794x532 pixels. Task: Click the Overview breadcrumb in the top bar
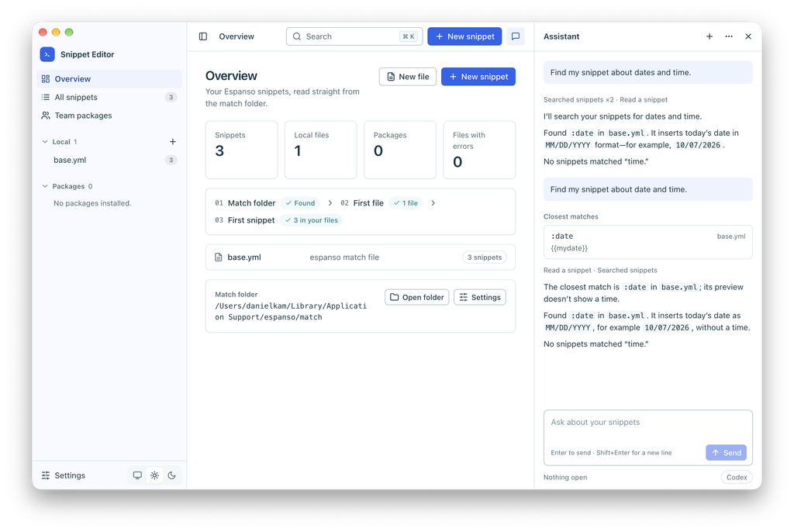pos(236,36)
